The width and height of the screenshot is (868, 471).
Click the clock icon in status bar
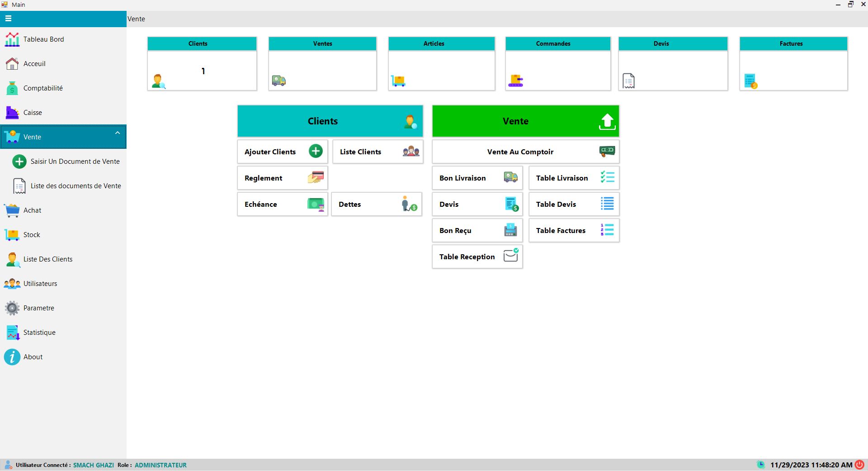click(x=761, y=465)
